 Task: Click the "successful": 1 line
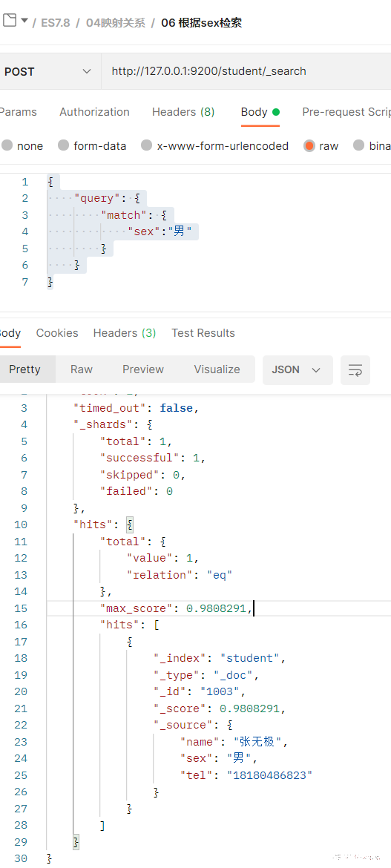click(153, 458)
